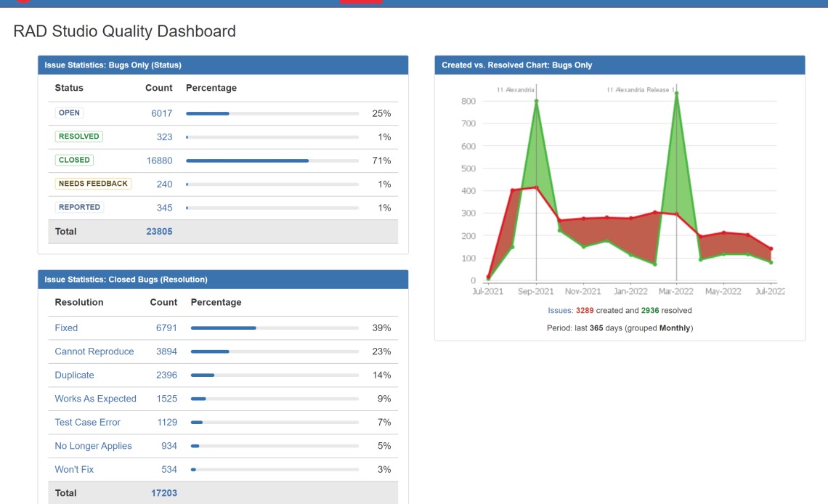Screen dimensions: 828x504
Task: Click the Closed 71% progress bar
Action: (x=272, y=160)
